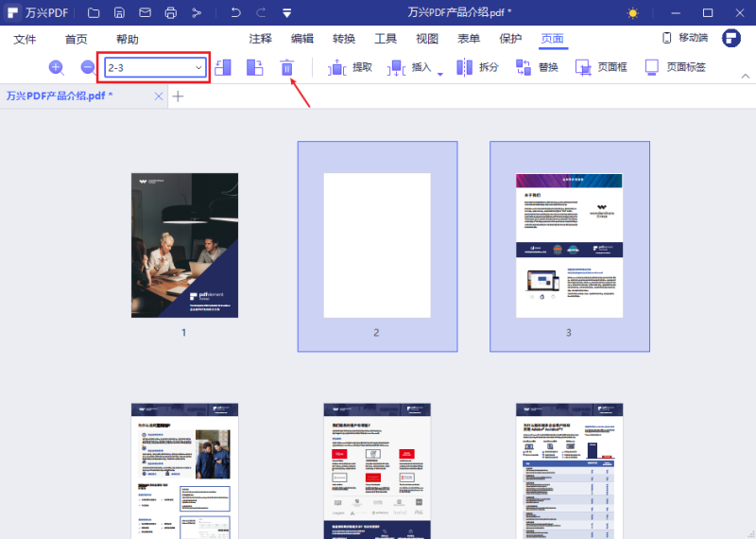Open the 页面标签 page label tool
The height and width of the screenshot is (539, 756).
(675, 67)
